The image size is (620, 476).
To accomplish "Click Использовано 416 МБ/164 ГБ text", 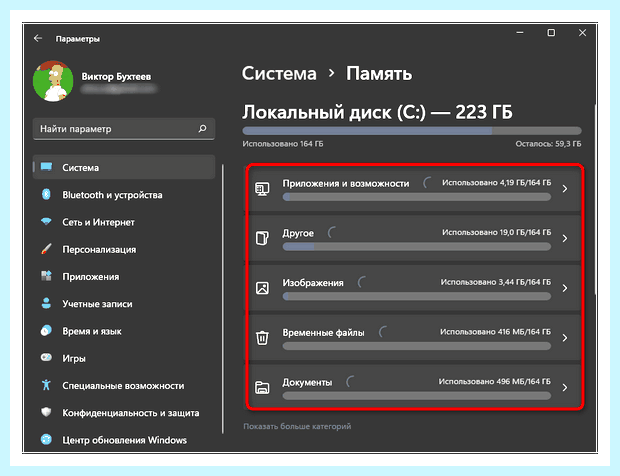I will tap(495, 332).
